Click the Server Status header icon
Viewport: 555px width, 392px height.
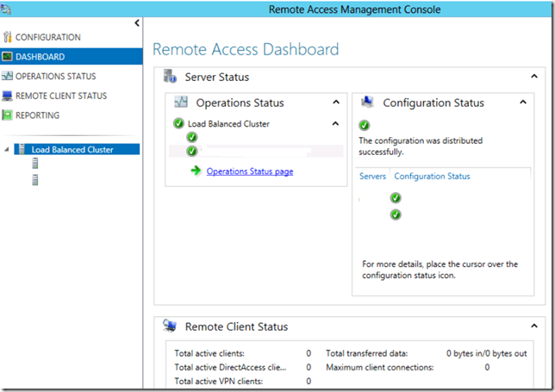[170, 77]
